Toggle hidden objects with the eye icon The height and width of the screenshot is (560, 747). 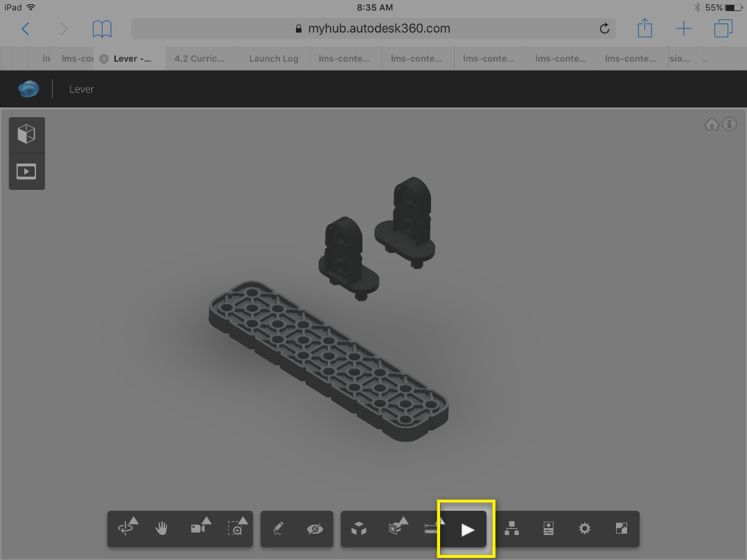315,529
